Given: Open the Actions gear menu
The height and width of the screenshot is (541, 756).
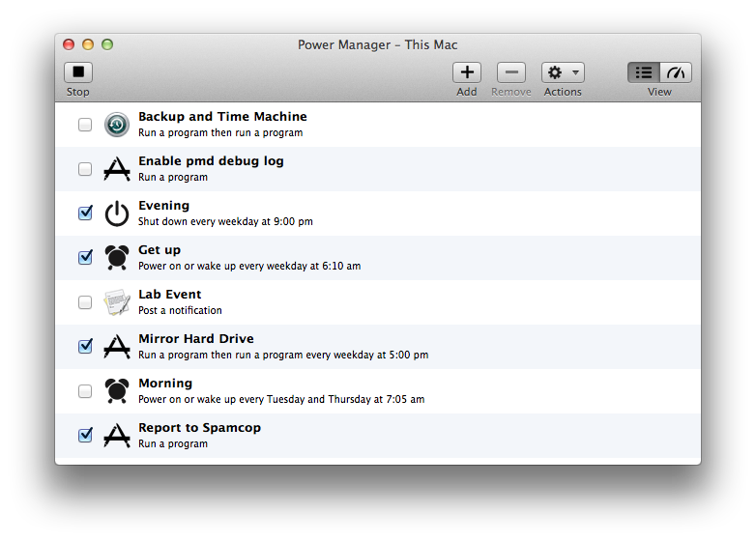Looking at the screenshot, I should [563, 72].
